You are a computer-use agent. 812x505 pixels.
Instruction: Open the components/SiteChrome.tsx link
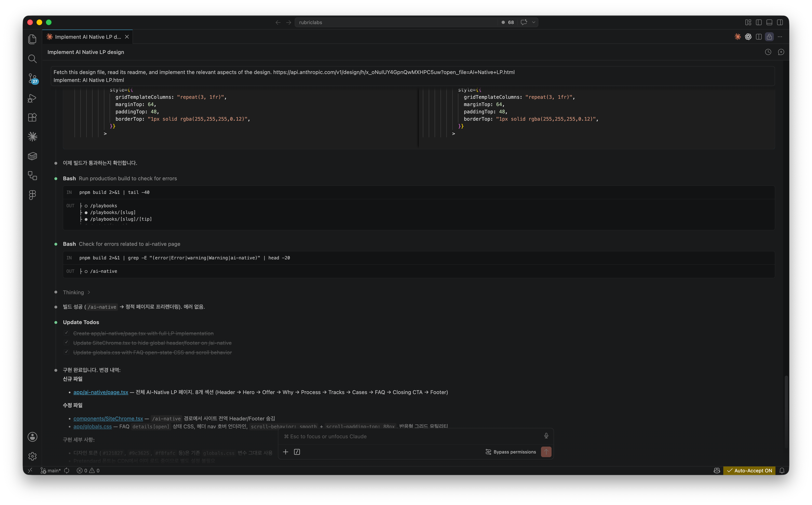point(108,418)
